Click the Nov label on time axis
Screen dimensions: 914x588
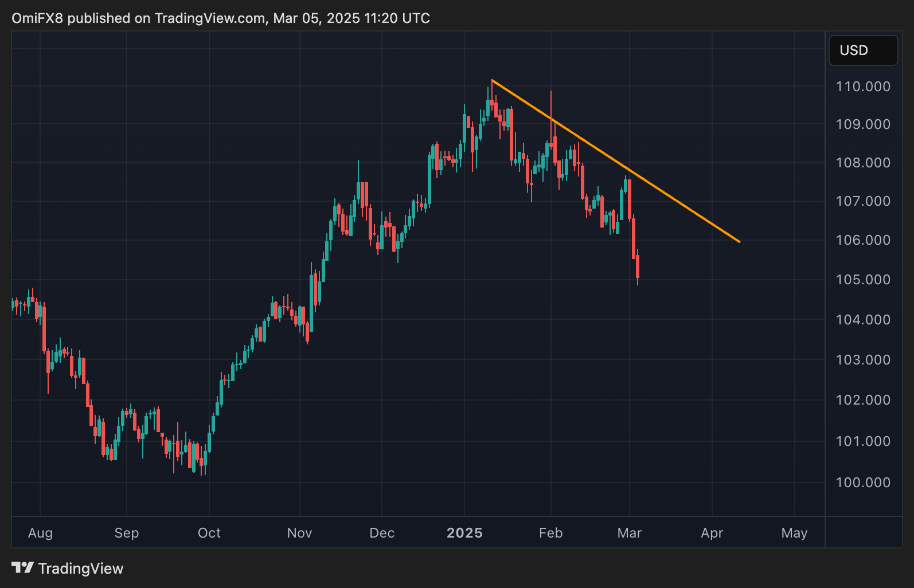click(x=299, y=533)
